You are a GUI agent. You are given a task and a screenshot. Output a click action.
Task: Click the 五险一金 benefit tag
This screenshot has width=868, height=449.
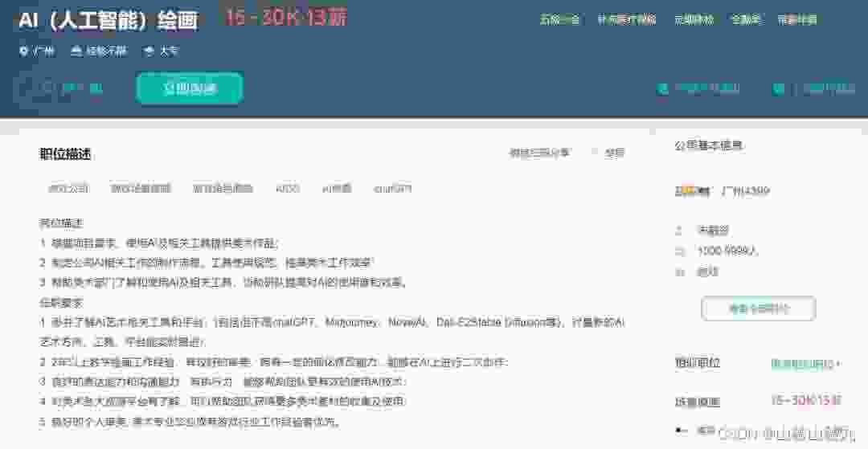pos(559,20)
